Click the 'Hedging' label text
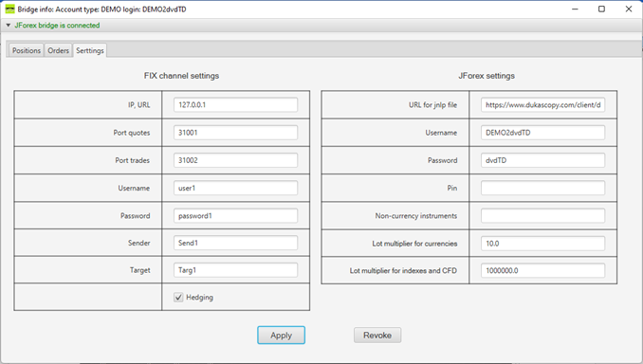The width and height of the screenshot is (643, 364). [x=200, y=298]
